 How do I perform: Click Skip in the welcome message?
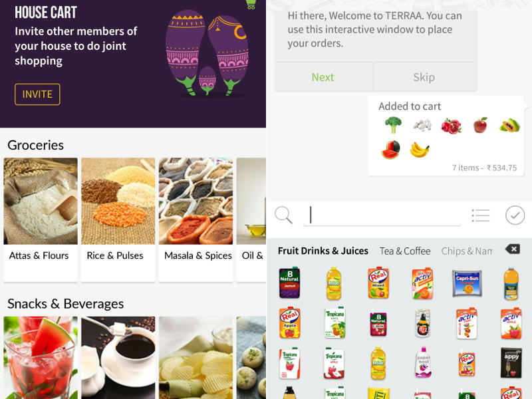tap(424, 77)
